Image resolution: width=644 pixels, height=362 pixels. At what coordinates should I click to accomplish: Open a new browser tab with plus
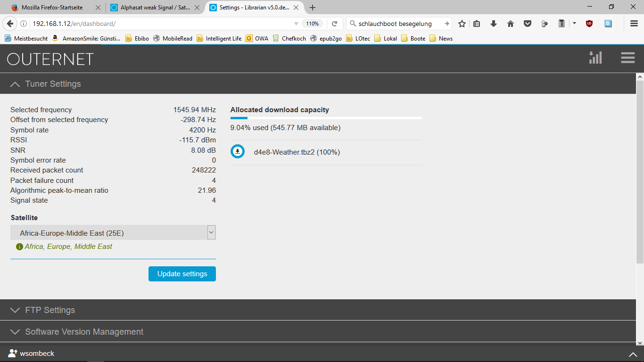pyautogui.click(x=313, y=8)
